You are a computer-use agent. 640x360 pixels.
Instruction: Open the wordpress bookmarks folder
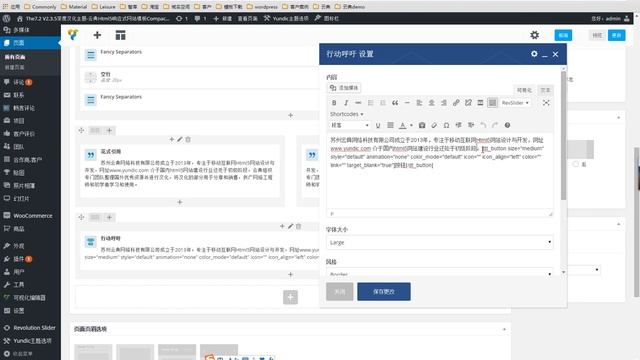click(x=262, y=7)
